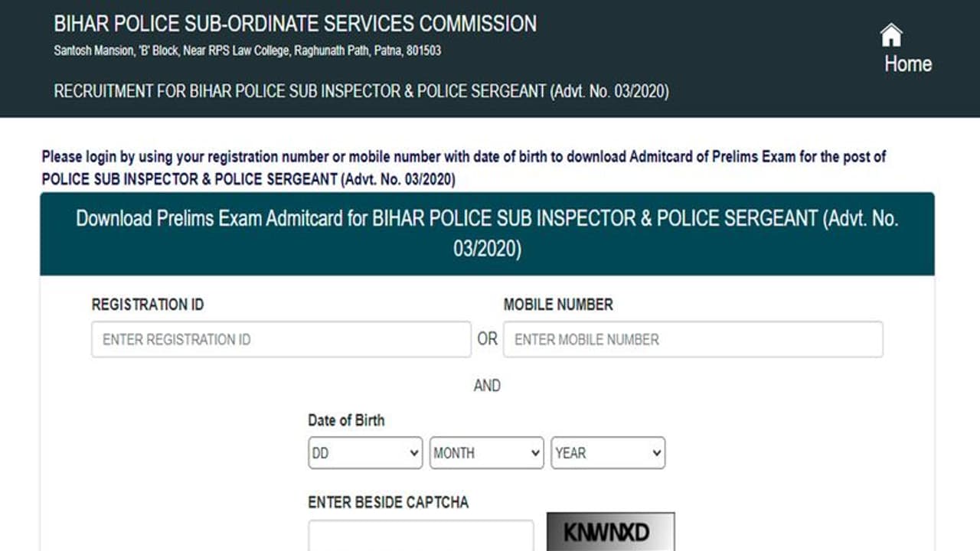The width and height of the screenshot is (980, 551).
Task: Click the recruitment advertisement number text
Action: [x=360, y=91]
